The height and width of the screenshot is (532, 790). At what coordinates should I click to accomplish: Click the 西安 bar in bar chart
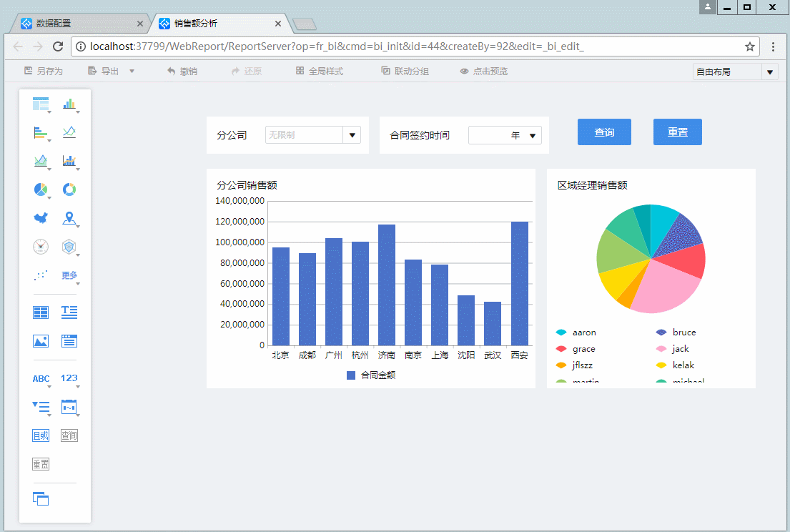(x=520, y=283)
